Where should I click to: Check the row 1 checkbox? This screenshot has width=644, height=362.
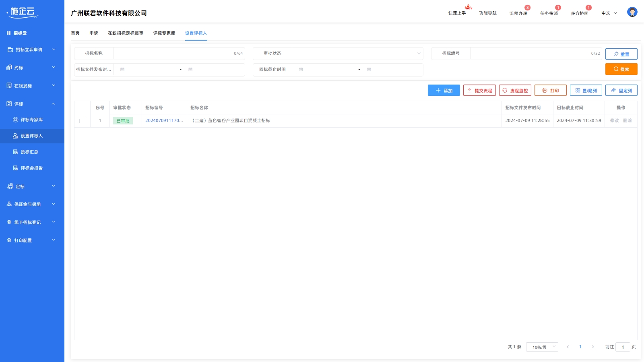pyautogui.click(x=82, y=121)
